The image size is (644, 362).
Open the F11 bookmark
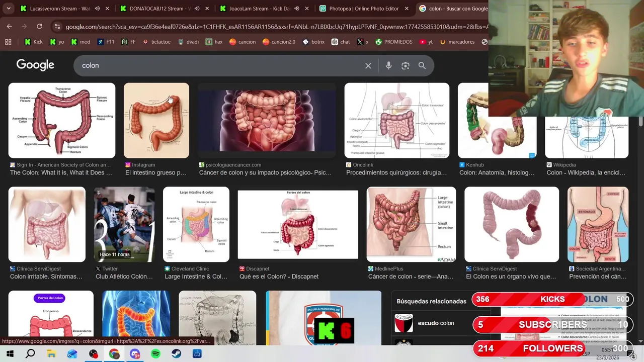(x=106, y=42)
